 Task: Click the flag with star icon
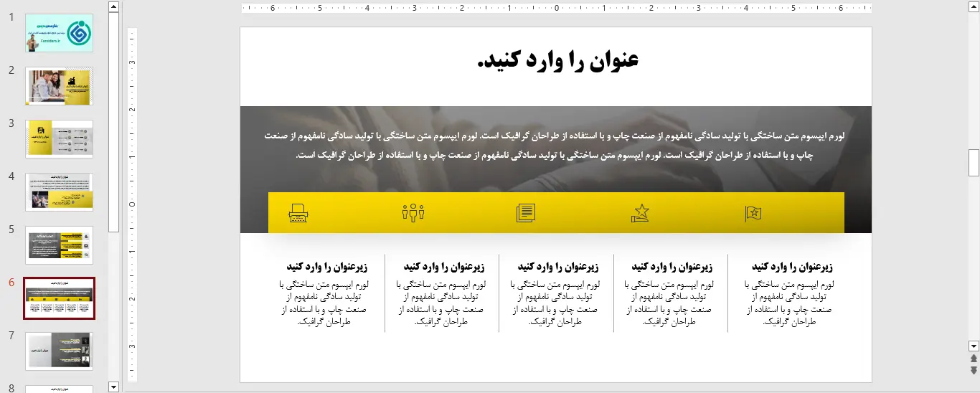753,213
